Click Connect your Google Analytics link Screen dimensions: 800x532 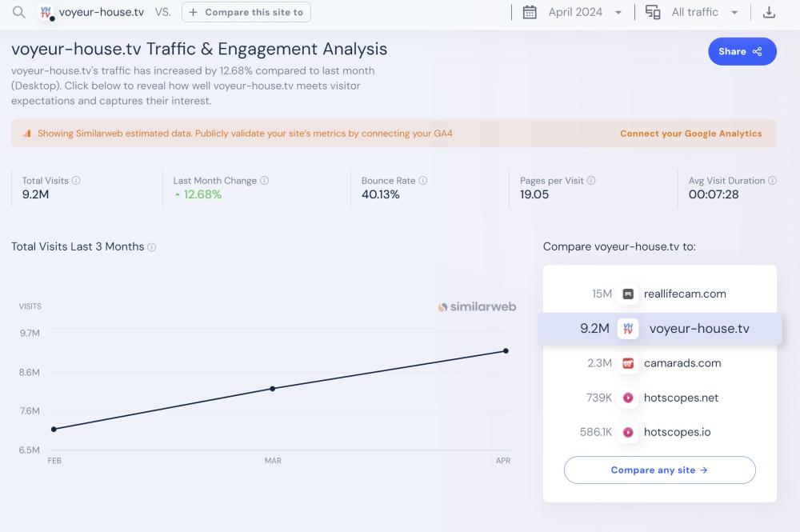click(690, 134)
